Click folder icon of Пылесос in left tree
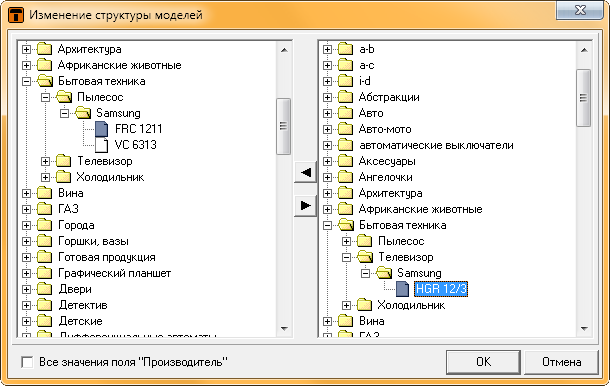Screen dimensions: 610x386 [64, 97]
